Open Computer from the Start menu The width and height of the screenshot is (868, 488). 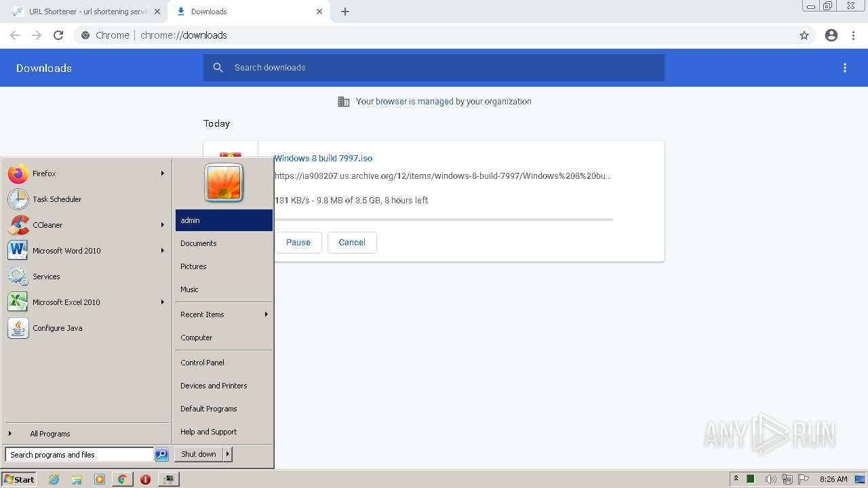(224, 338)
